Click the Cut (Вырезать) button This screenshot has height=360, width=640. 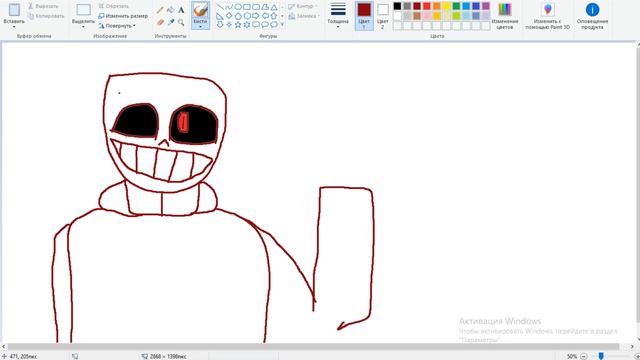[x=43, y=6]
